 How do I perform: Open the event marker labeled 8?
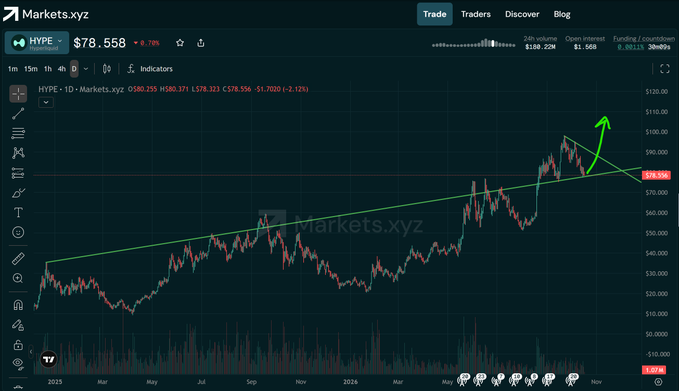[x=531, y=380]
